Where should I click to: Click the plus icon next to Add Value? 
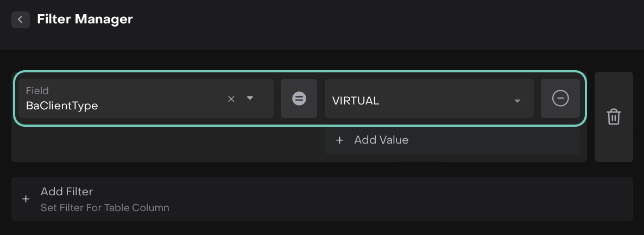[x=340, y=140]
